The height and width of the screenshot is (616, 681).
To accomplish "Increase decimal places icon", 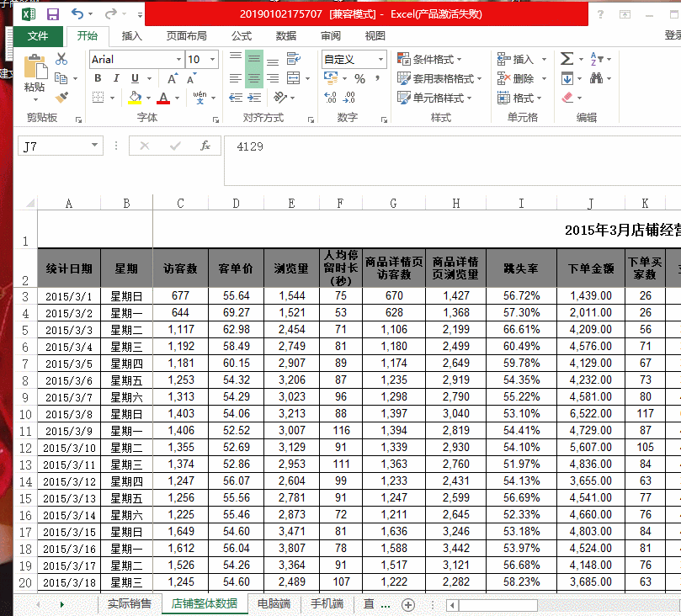I will click(x=330, y=98).
